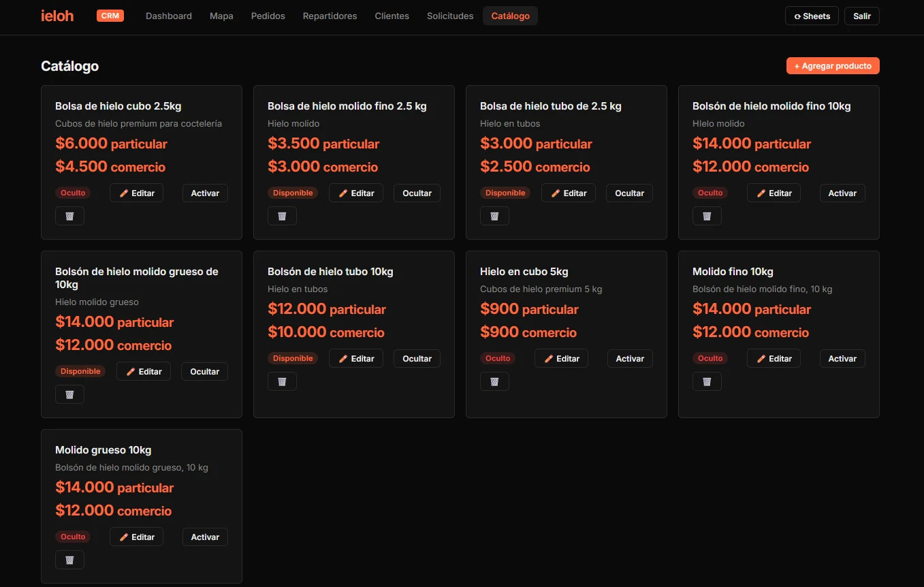Sync with the Sheets button
This screenshot has width=924, height=587.
click(x=812, y=16)
